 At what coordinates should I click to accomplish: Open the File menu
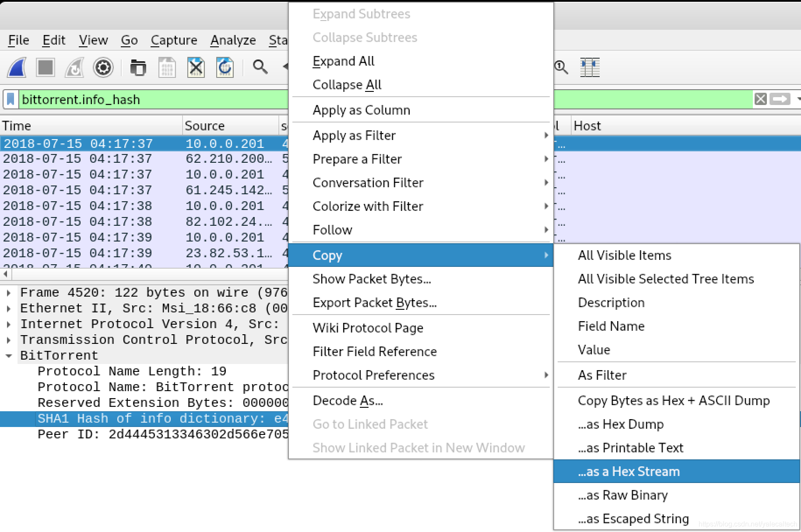coord(19,40)
